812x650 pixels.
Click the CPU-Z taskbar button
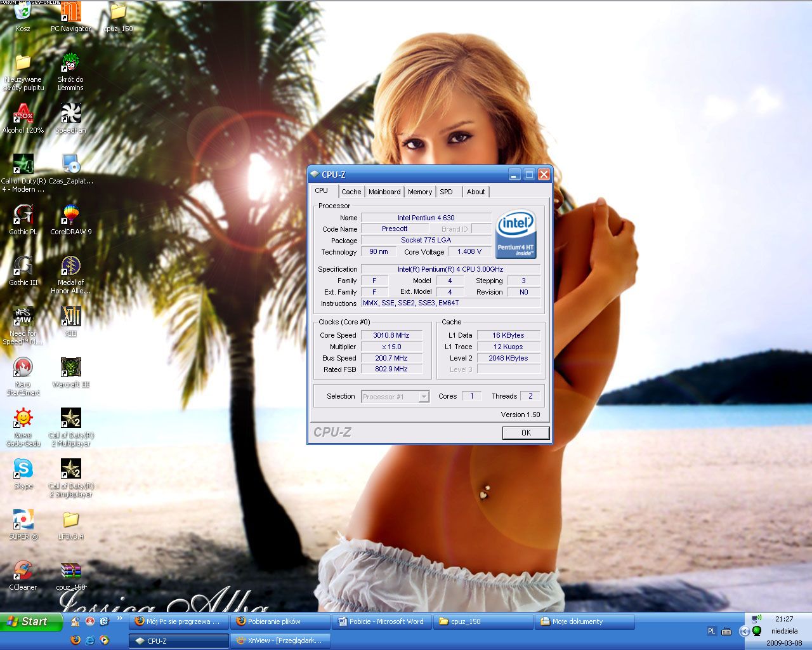coord(178,640)
